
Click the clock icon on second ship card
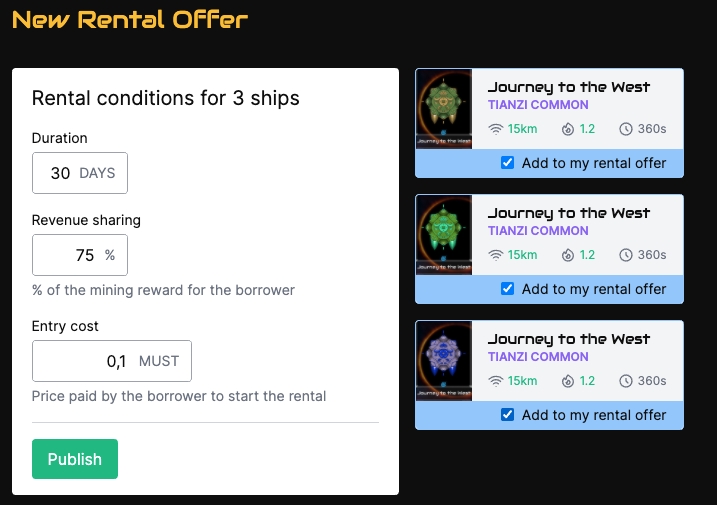point(626,255)
